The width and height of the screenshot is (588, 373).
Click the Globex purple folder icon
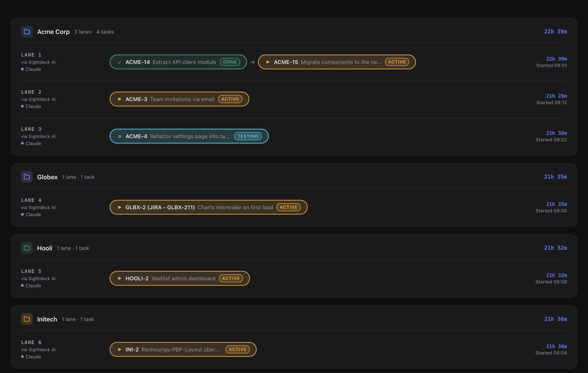(27, 177)
